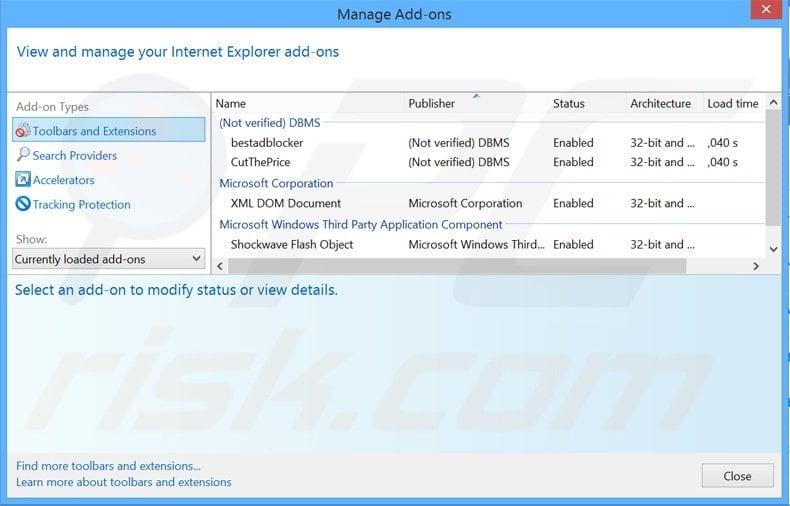Select Toolbars and Extensions add-on type
Image resolution: width=790 pixels, height=506 pixels.
(x=109, y=130)
